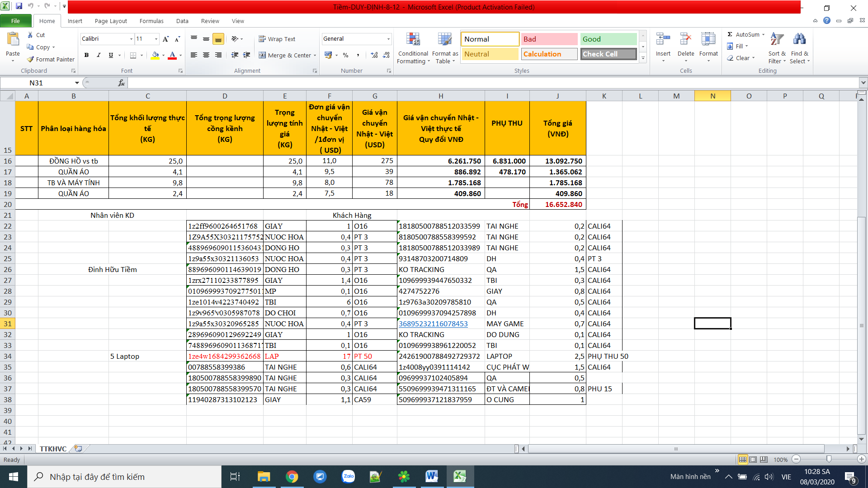The image size is (868, 488).
Task: Open Excel Help question mark
Action: (x=827, y=21)
